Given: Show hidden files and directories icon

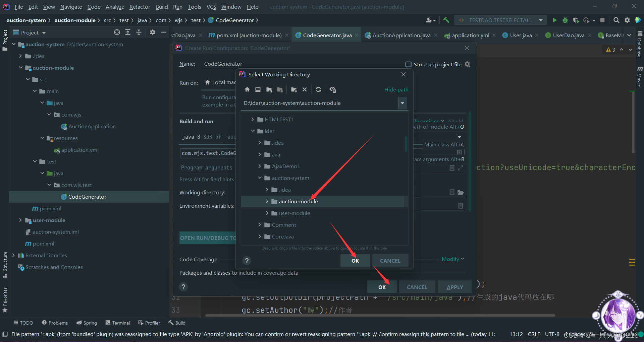Looking at the screenshot, I should point(332,89).
